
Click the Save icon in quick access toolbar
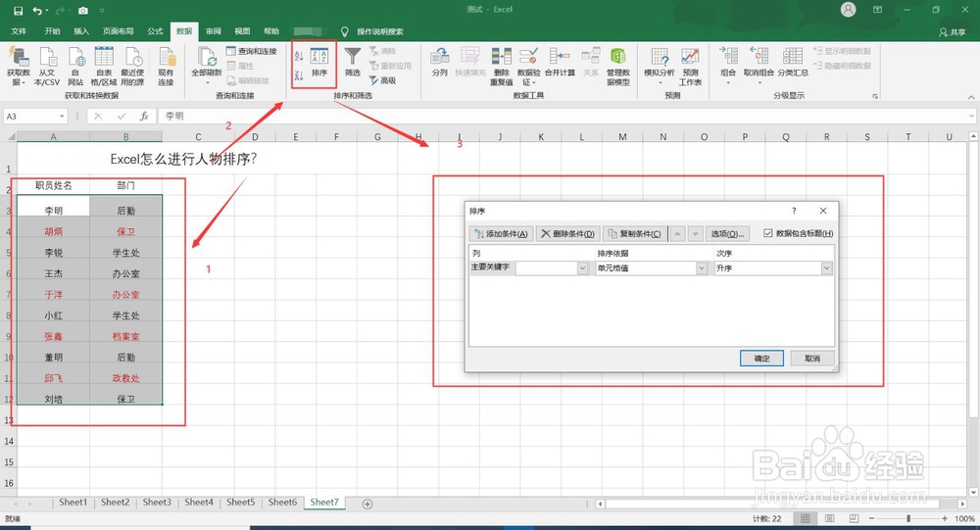click(18, 11)
